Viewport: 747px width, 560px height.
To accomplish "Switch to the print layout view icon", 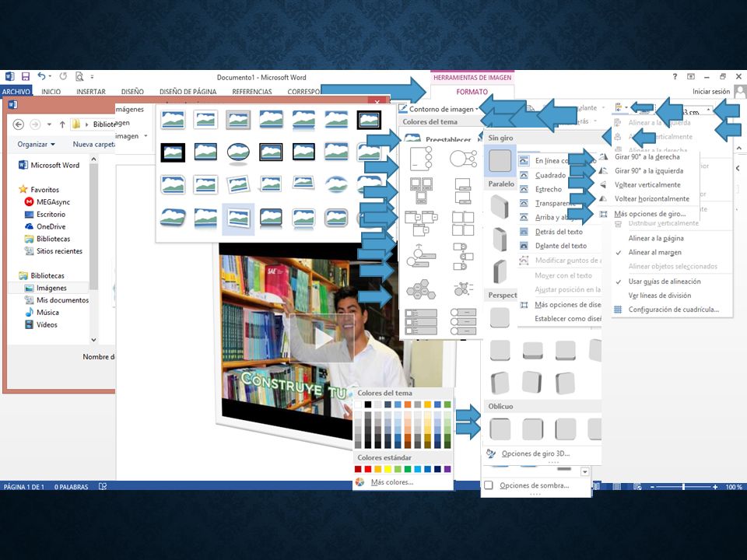I will click(617, 486).
